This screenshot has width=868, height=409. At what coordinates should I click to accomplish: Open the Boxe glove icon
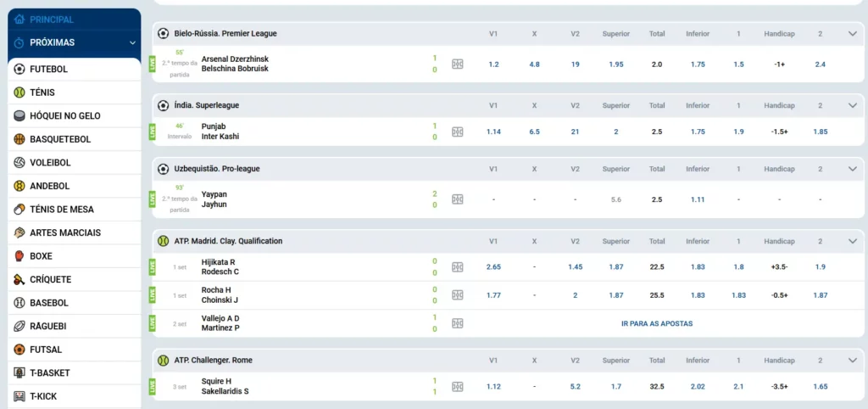click(19, 256)
